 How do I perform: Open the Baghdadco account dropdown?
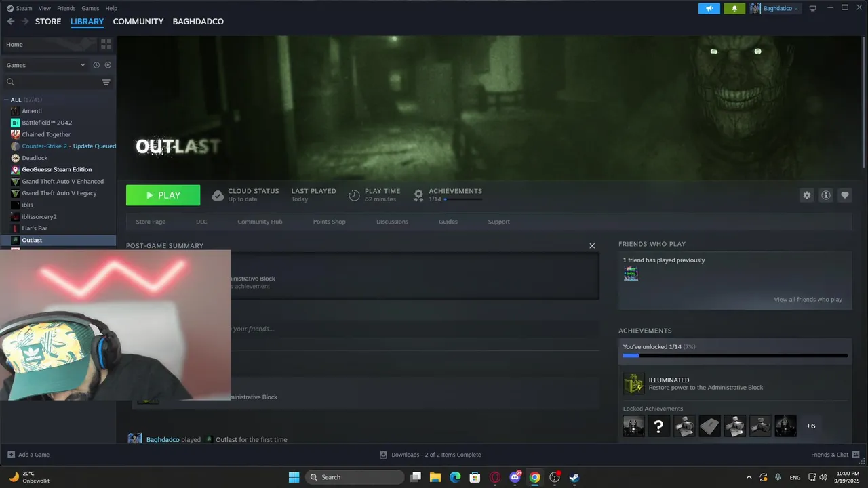774,8
